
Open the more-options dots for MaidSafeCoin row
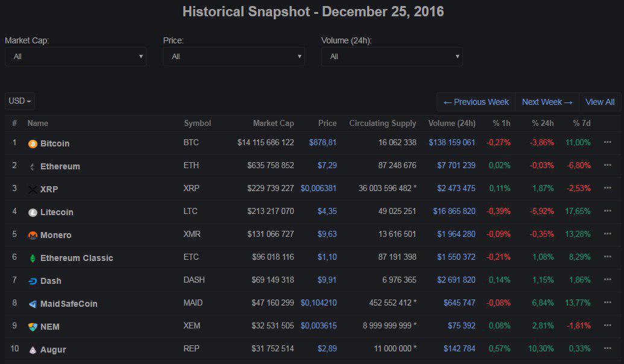(x=607, y=303)
